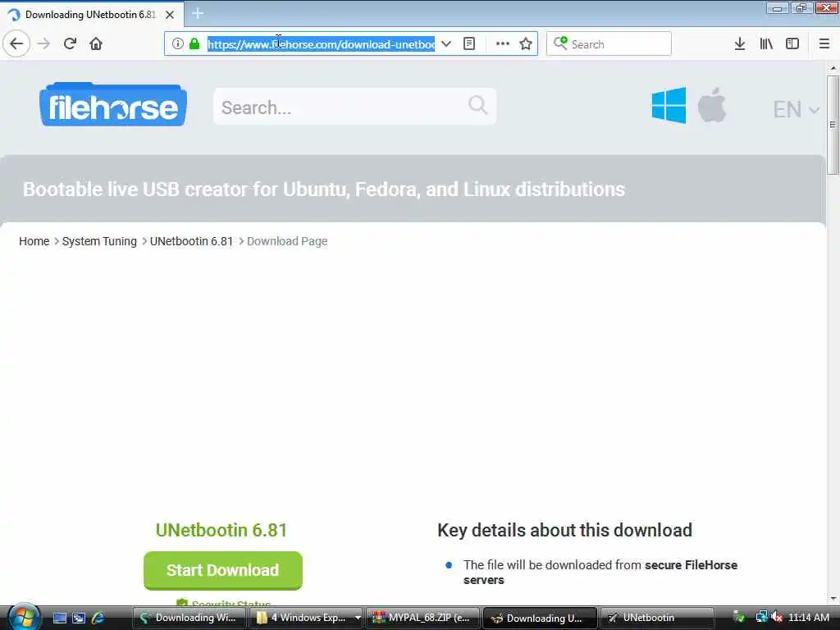Open the Home breadcrumb link

click(34, 242)
